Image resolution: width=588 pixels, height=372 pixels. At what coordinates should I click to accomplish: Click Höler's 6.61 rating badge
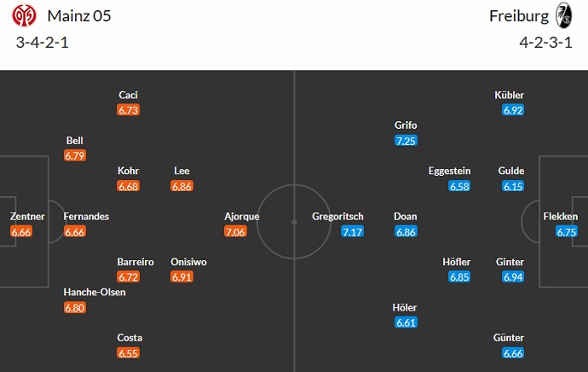[x=406, y=323]
